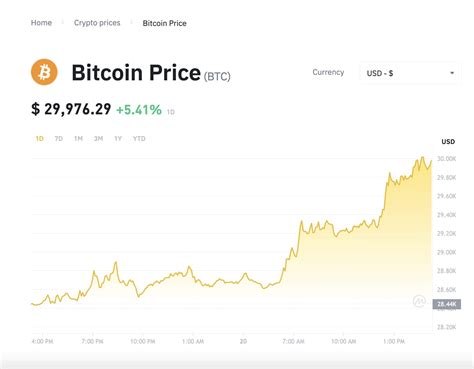Open the USD - $ currency dropdown
This screenshot has width=474, height=369.
[410, 73]
